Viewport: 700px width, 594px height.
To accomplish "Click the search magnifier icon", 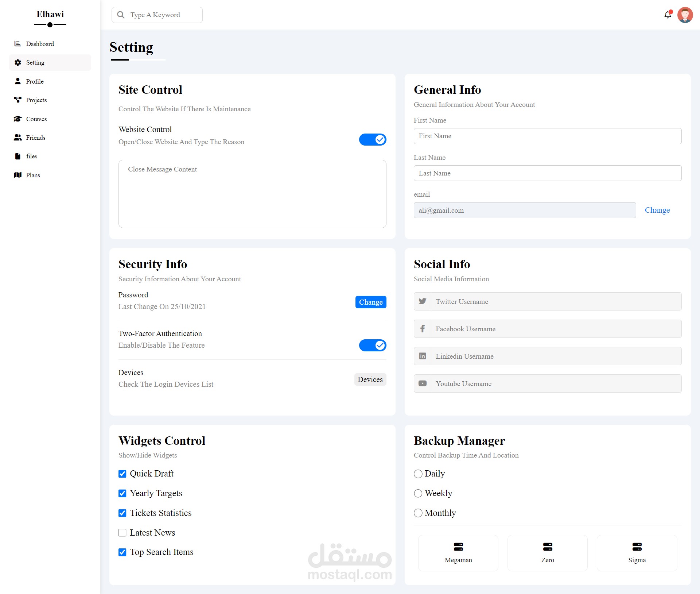I will coord(121,15).
